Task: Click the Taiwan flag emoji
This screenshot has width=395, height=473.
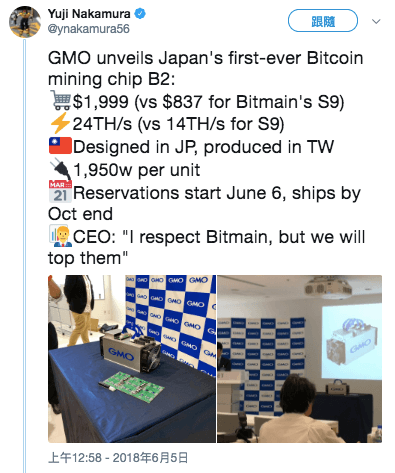Action: [x=60, y=146]
